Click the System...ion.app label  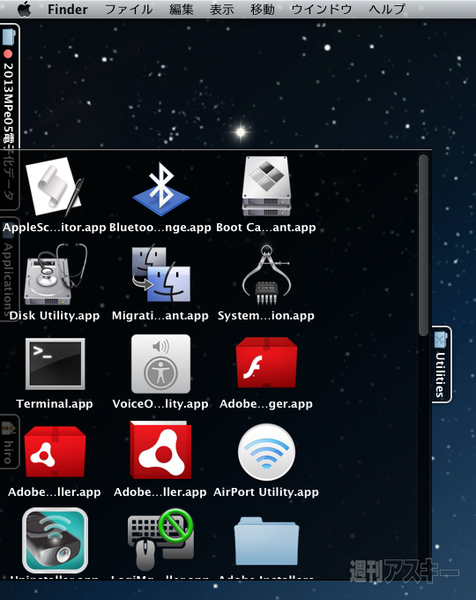pos(266,316)
